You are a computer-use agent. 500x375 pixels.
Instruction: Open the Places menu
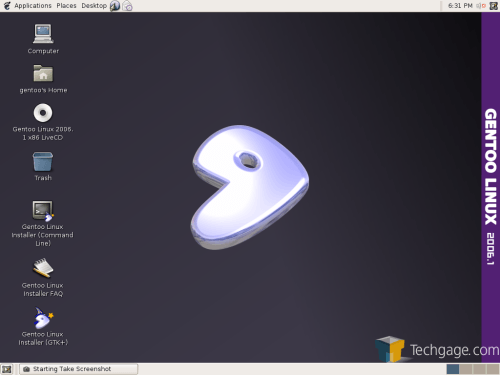pyautogui.click(x=66, y=6)
